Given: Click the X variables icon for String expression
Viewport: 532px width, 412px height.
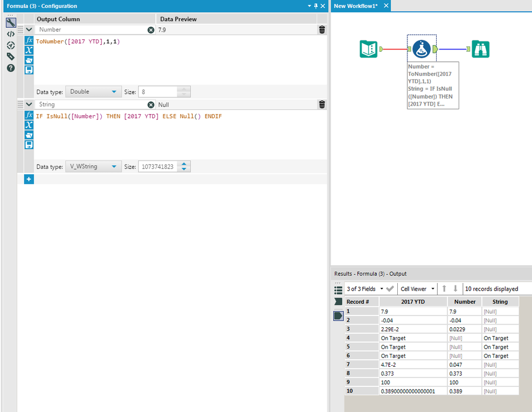Looking at the screenshot, I should [29, 125].
